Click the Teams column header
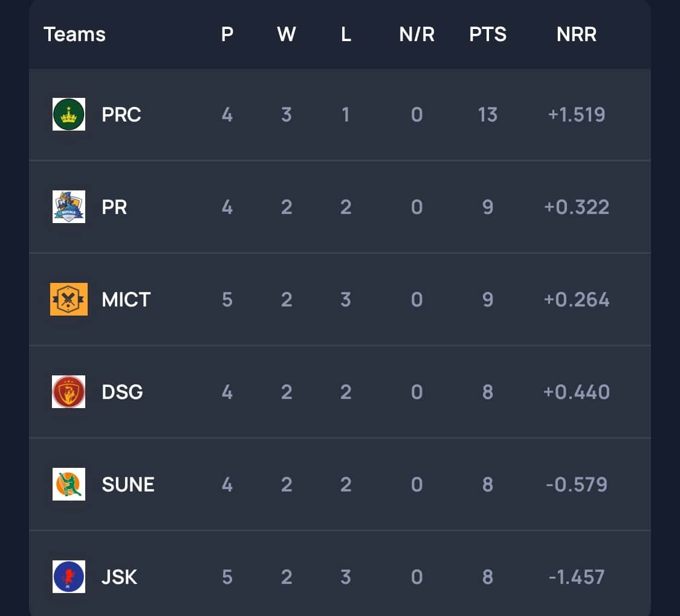The height and width of the screenshot is (616, 680). click(74, 34)
